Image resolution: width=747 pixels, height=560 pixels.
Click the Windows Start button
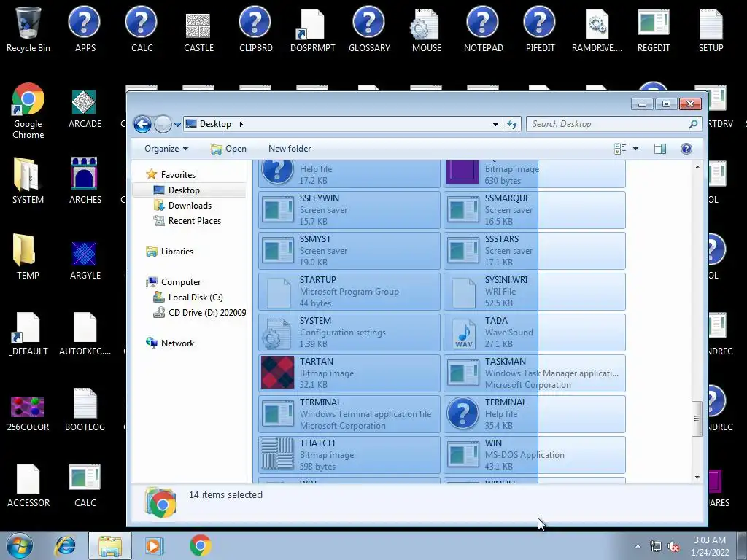click(19, 545)
